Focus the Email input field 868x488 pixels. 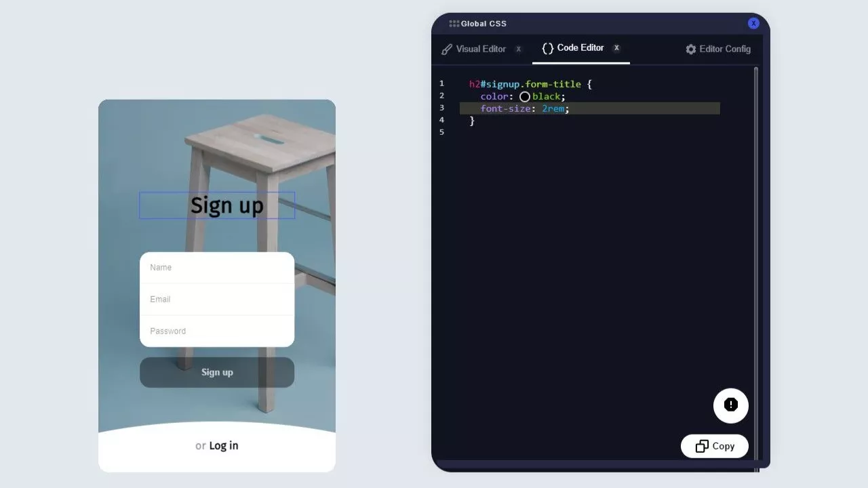click(217, 299)
